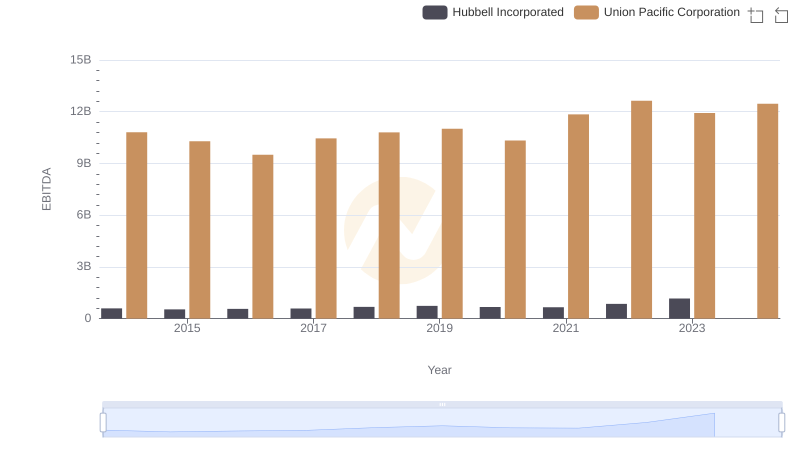Click the 15B y-axis label

(81, 60)
